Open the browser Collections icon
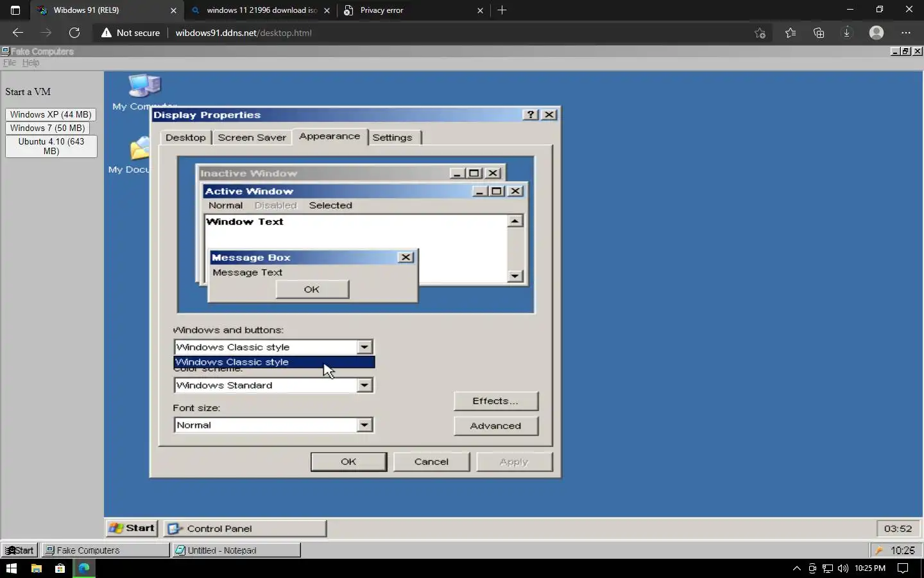Image resolution: width=924 pixels, height=578 pixels. point(819,33)
